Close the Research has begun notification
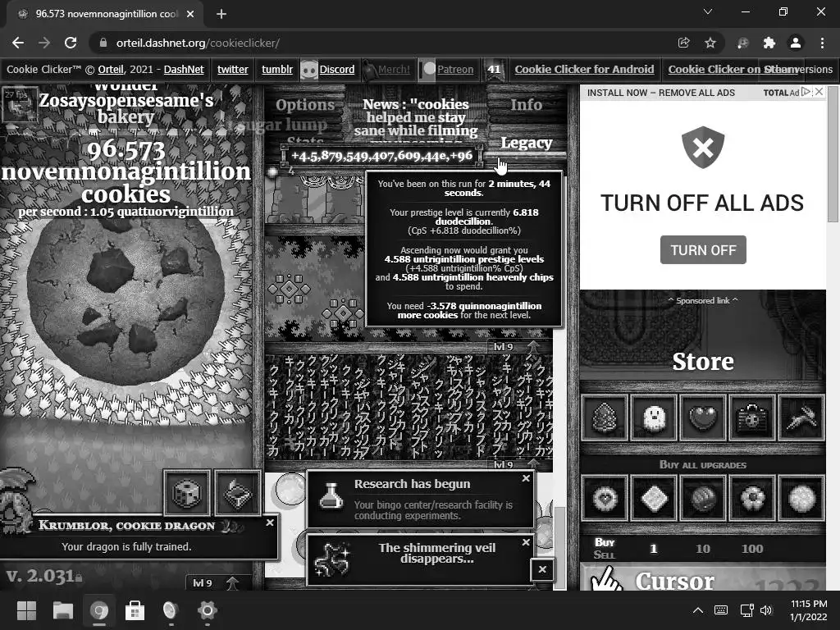Screen dimensions: 840x630 (526, 478)
